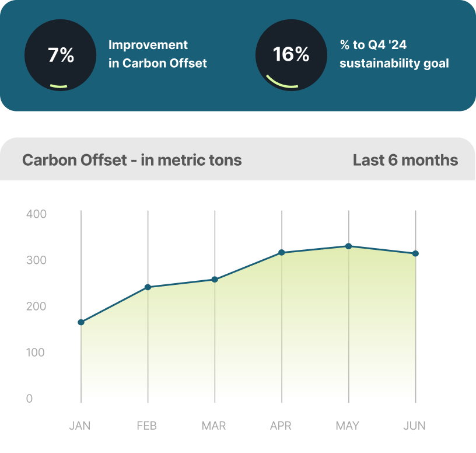Click the 7% circular progress gauge
Viewport: 476px width, 453px height.
point(61,55)
